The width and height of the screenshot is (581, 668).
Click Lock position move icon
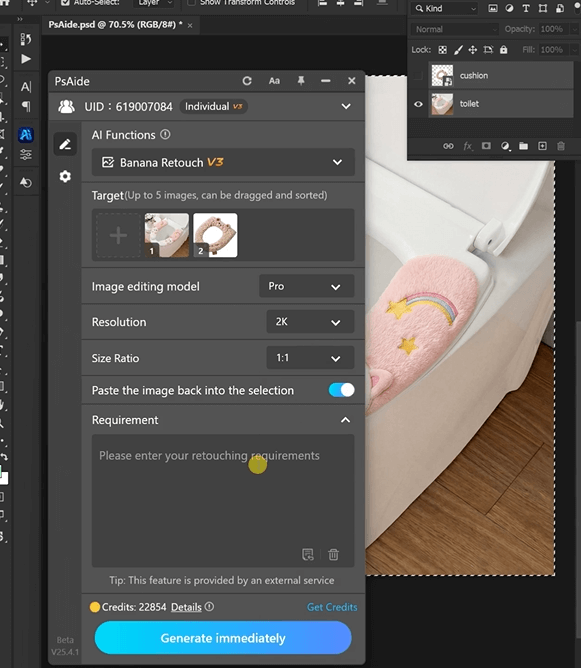(x=473, y=50)
